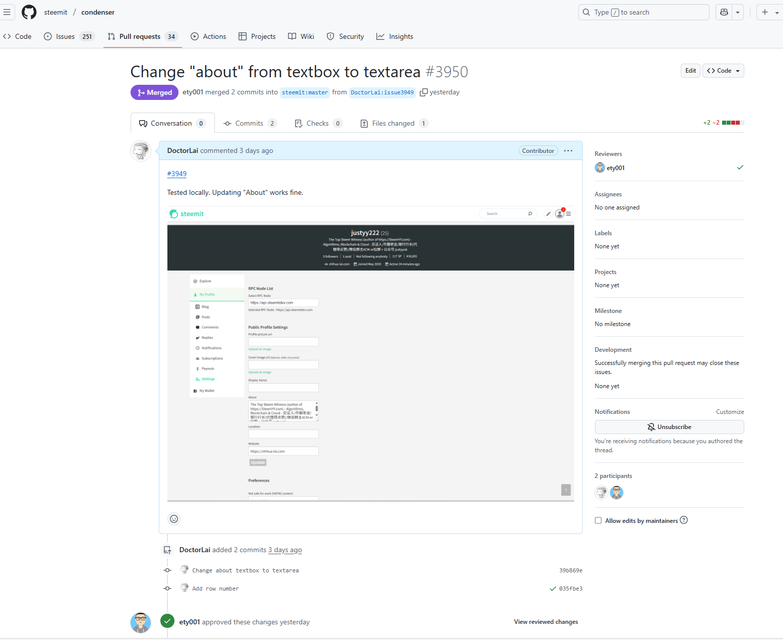Go to the GitHub home logo
783x640 pixels.
tap(29, 12)
